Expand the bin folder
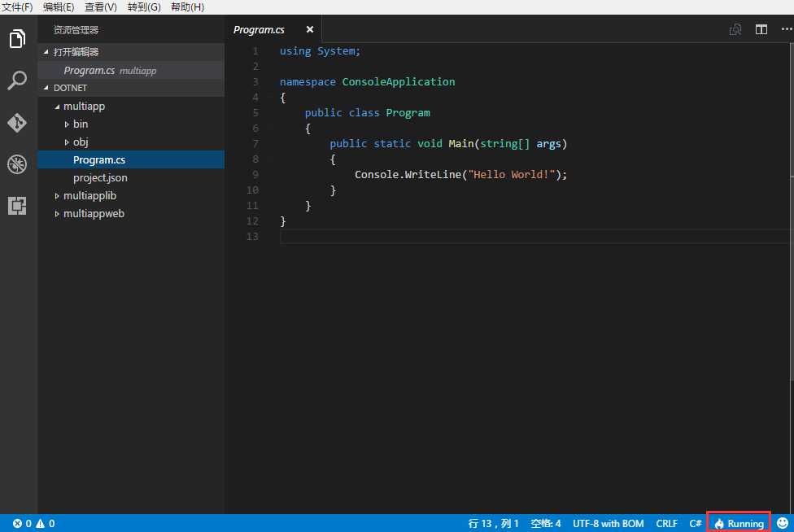The height and width of the screenshot is (532, 794). [x=67, y=124]
